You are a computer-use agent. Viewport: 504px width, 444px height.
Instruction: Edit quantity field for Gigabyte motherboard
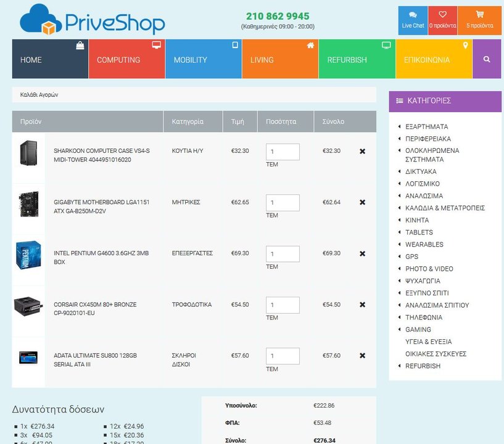point(283,203)
